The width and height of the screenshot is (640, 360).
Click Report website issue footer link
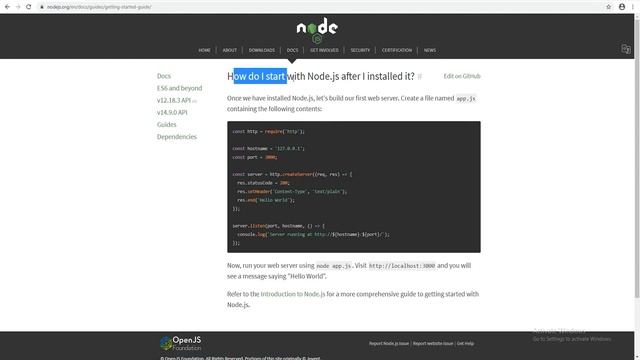tap(433, 344)
